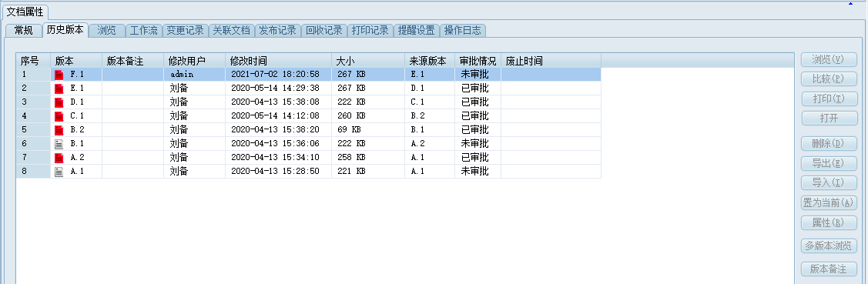The height and width of the screenshot is (284, 868).
Task: Click the 打印(T) button
Action: [x=829, y=99]
